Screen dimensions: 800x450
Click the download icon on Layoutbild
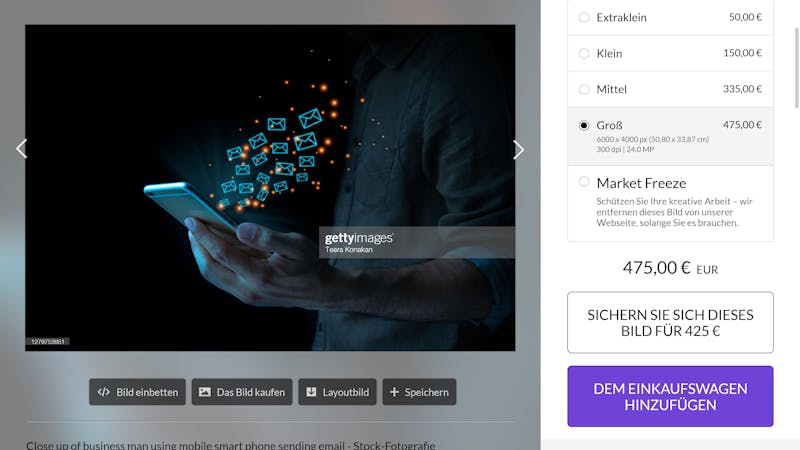pos(311,392)
